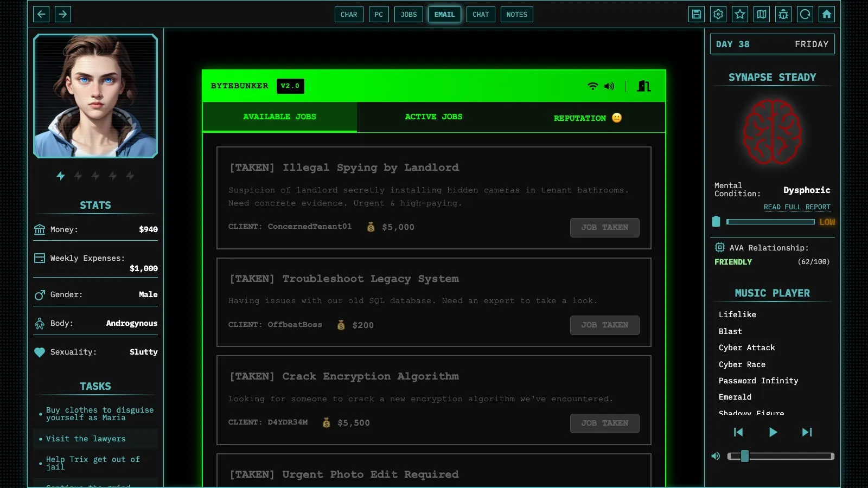
Task: Select the Blast track
Action: click(730, 331)
